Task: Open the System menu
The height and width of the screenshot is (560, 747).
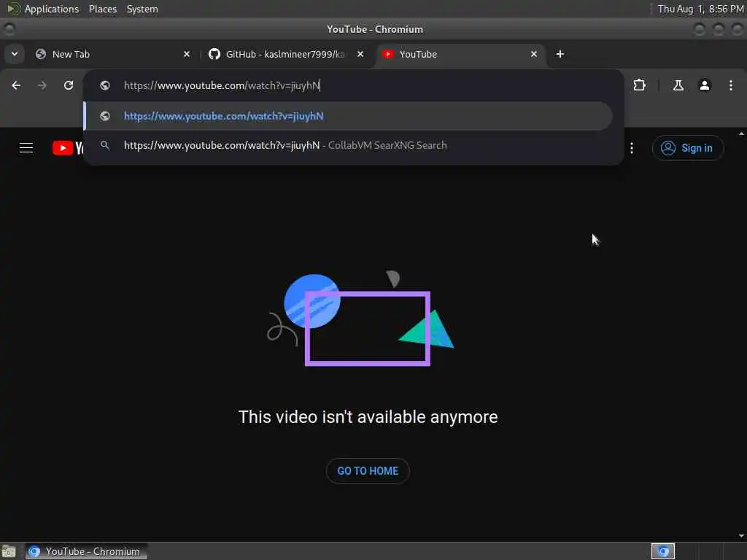Action: [x=142, y=9]
